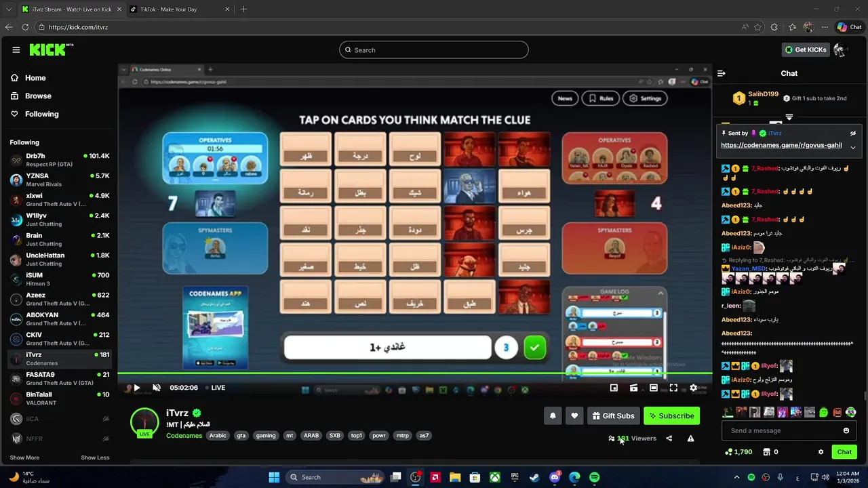Open the user profile avatar menu

tap(840, 49)
